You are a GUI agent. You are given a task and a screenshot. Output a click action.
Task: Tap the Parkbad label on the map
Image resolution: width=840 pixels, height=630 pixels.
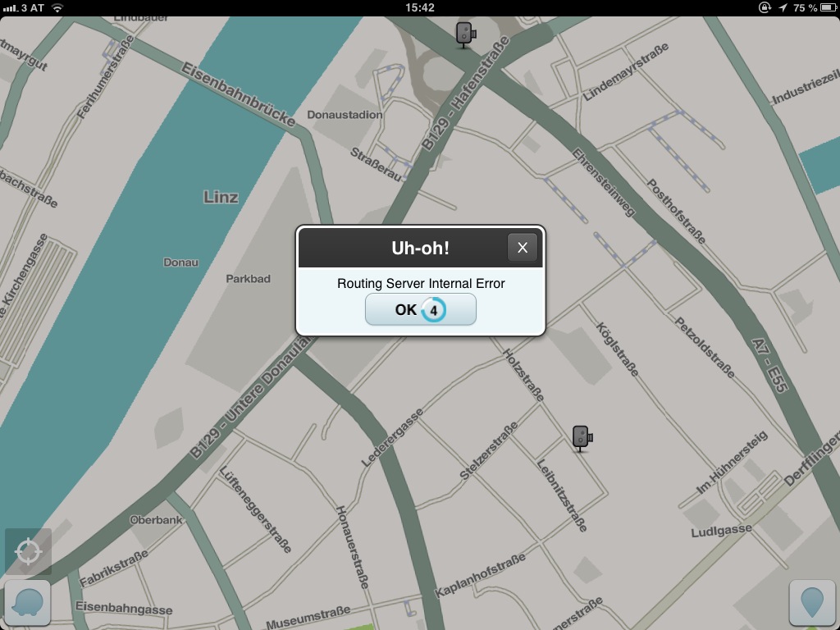248,279
